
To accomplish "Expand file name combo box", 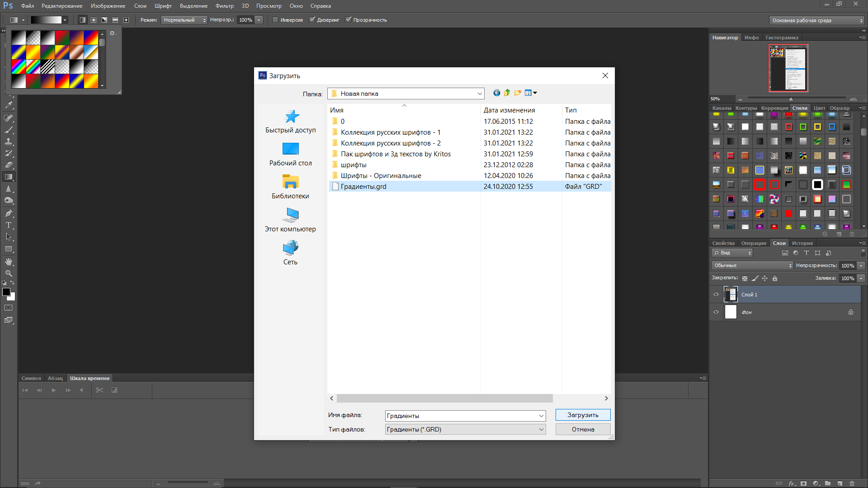I will (x=541, y=416).
